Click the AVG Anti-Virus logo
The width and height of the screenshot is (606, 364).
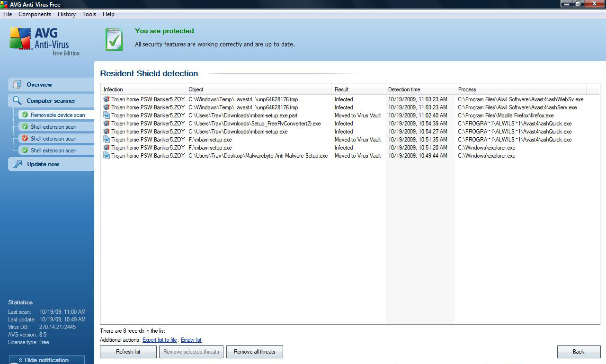click(x=45, y=41)
